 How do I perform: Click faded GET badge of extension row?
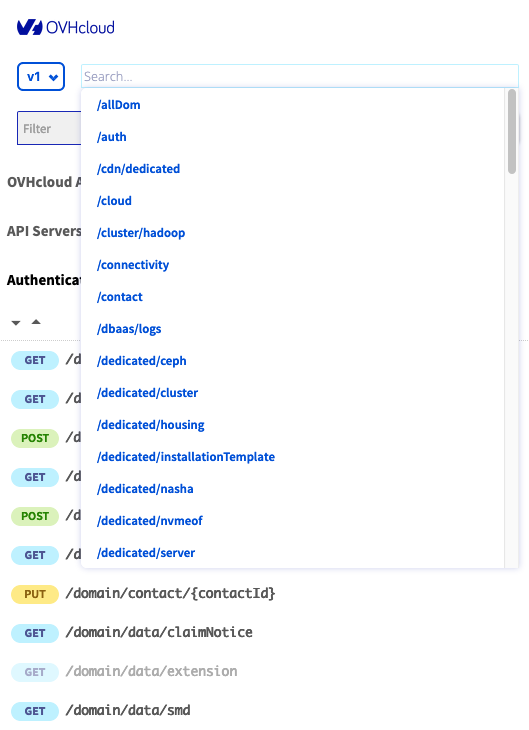(x=35, y=672)
